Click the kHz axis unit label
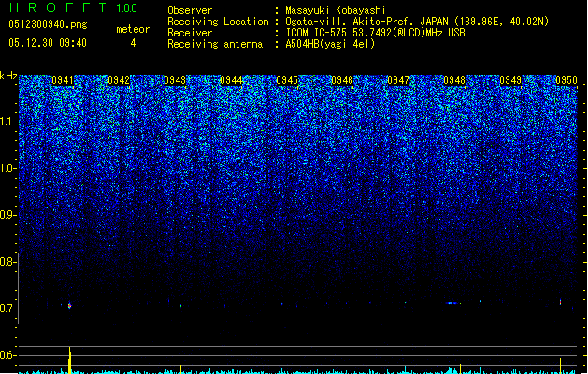 coord(8,76)
